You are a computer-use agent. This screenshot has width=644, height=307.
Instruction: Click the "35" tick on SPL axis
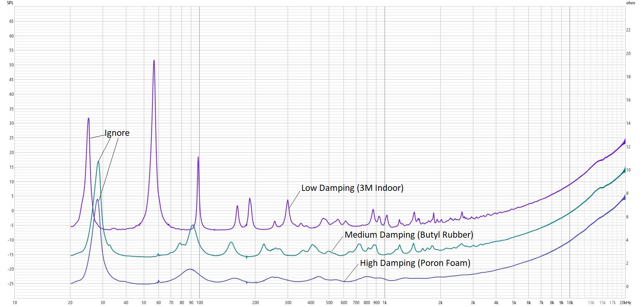11,109
